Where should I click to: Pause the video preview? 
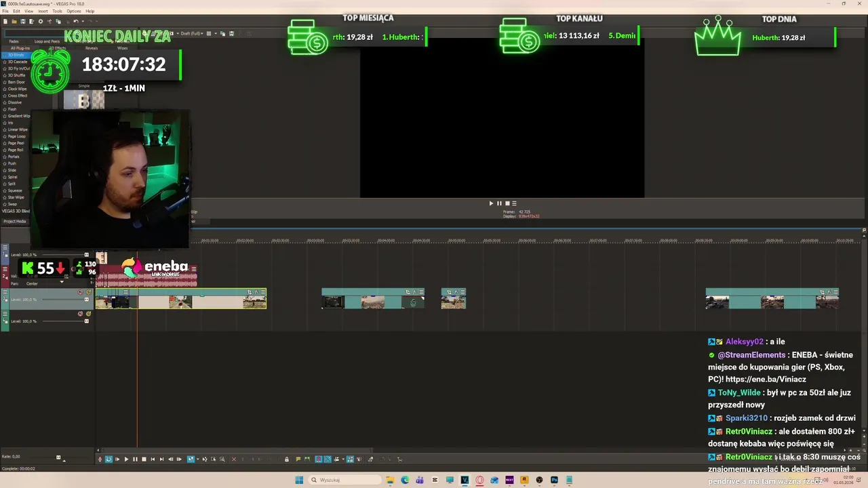click(499, 203)
